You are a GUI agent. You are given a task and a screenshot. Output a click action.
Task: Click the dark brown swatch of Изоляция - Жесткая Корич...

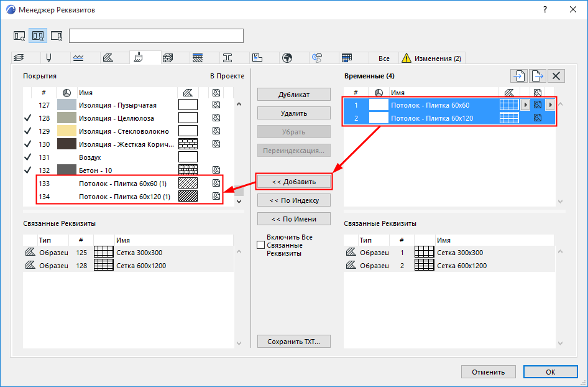tap(67, 144)
